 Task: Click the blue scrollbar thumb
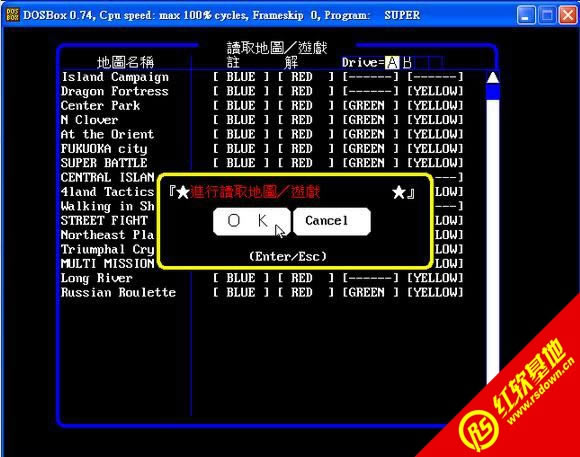493,92
